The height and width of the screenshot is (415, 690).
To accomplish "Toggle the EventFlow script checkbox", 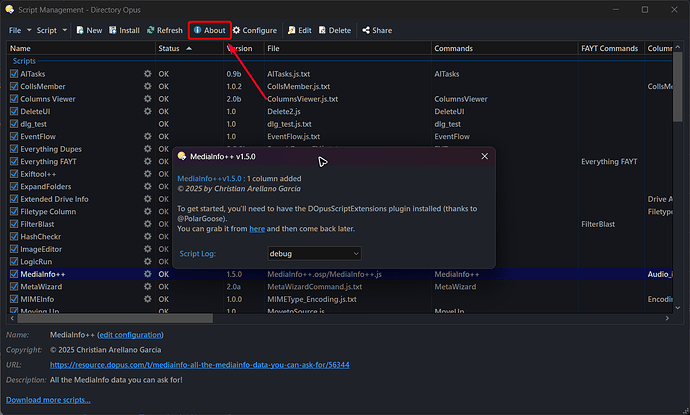I will (x=14, y=136).
